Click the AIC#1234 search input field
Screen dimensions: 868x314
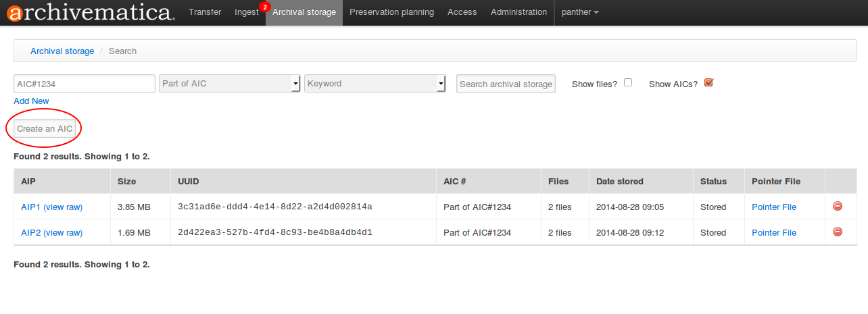85,84
